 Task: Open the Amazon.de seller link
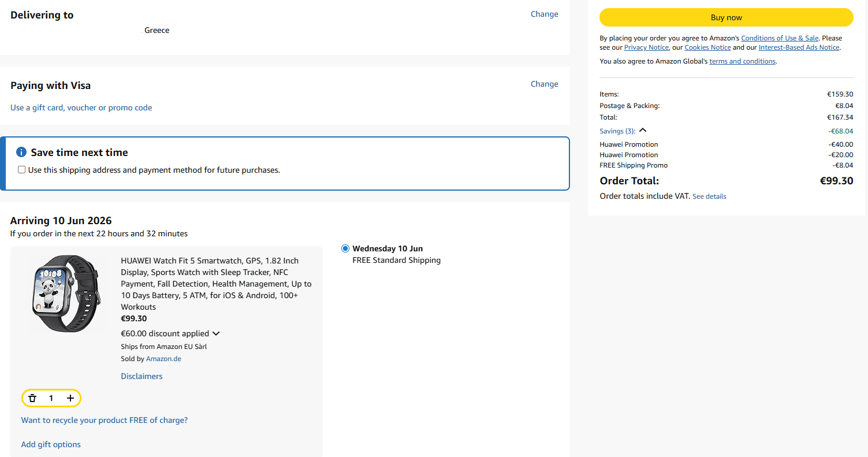pos(163,359)
